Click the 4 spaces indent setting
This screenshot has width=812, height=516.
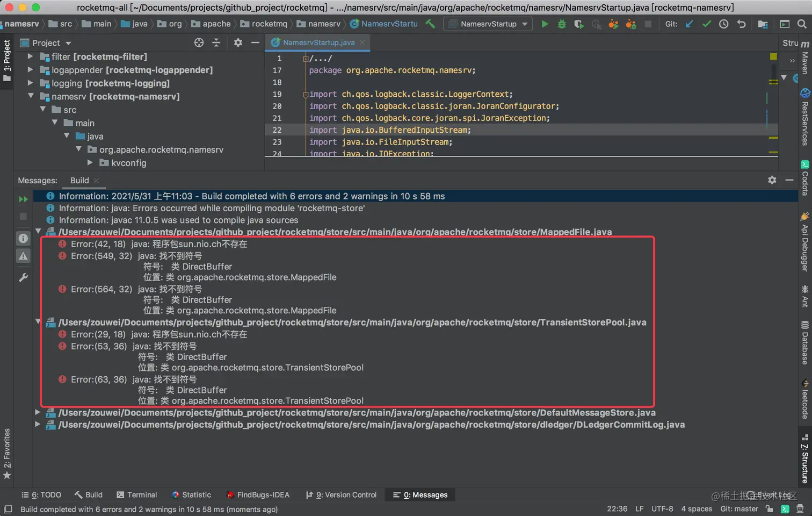pyautogui.click(x=697, y=508)
